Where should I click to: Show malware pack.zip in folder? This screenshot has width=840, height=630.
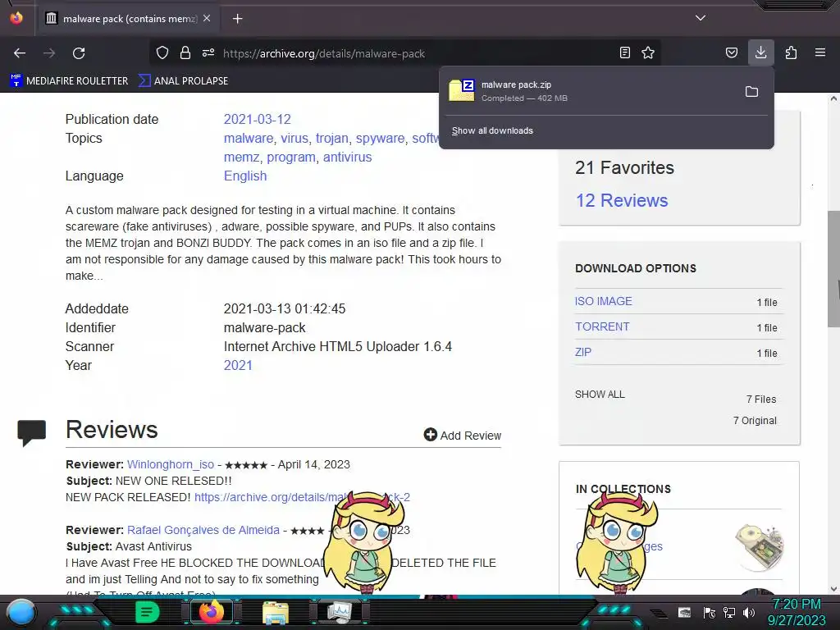click(751, 92)
